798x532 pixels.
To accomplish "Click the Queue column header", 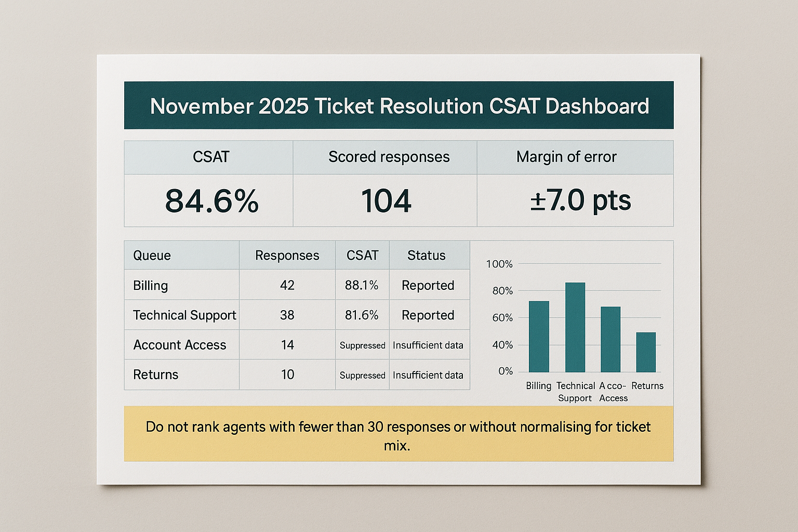I will click(x=152, y=255).
